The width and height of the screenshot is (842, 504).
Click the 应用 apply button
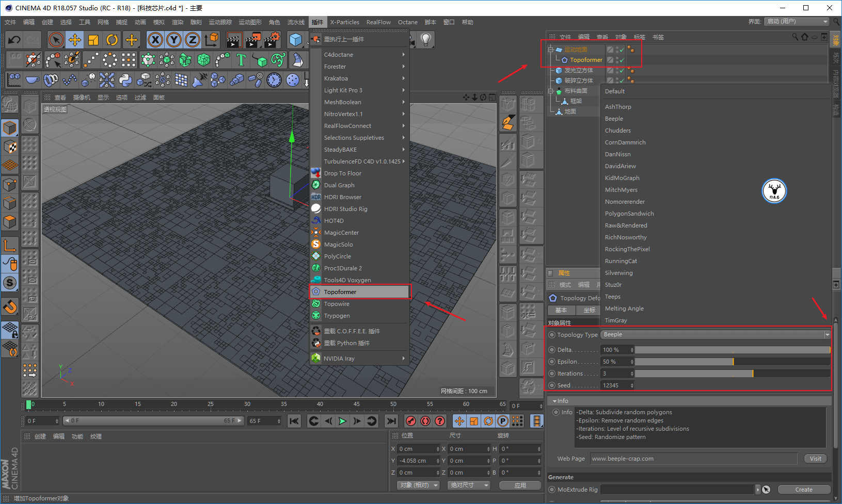coord(520,485)
